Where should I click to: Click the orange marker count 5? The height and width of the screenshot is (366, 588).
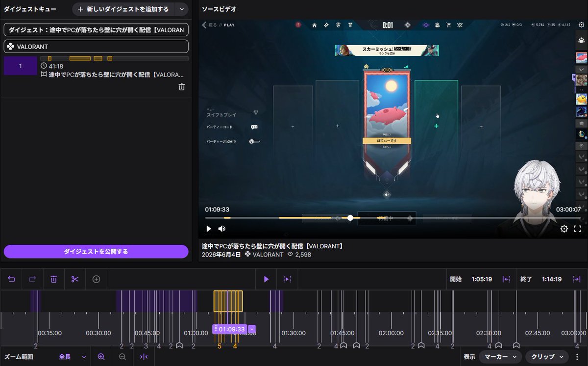(219, 346)
